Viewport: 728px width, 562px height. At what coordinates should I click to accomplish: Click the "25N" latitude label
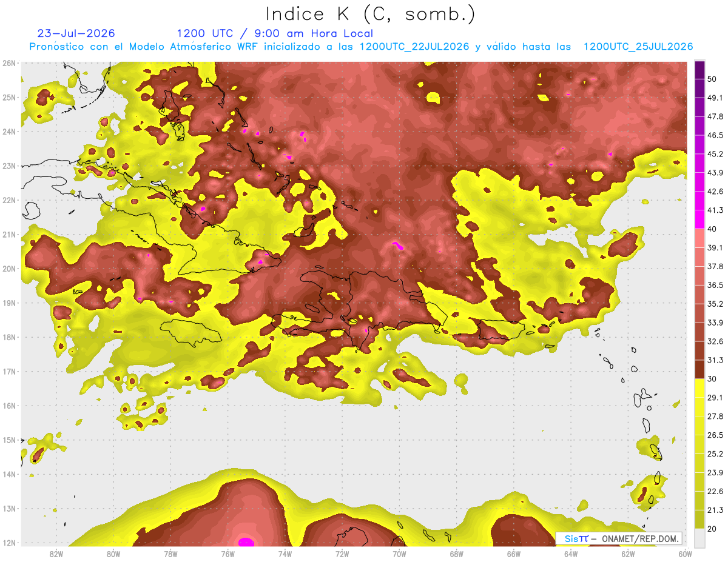(8, 97)
